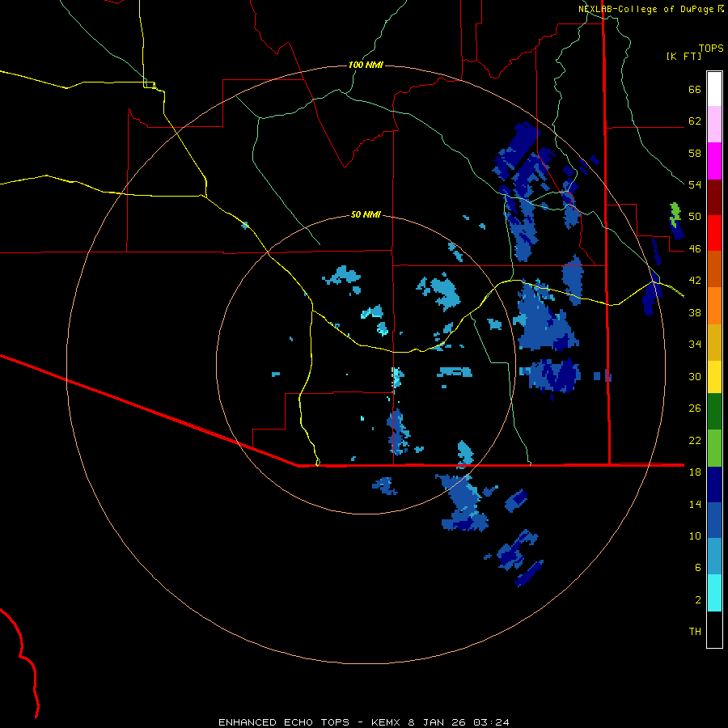Click the 'ENHANCED ECHO TOPS - KEMX' caption
Image resolution: width=728 pixels, height=728 pixels.
[x=309, y=722]
